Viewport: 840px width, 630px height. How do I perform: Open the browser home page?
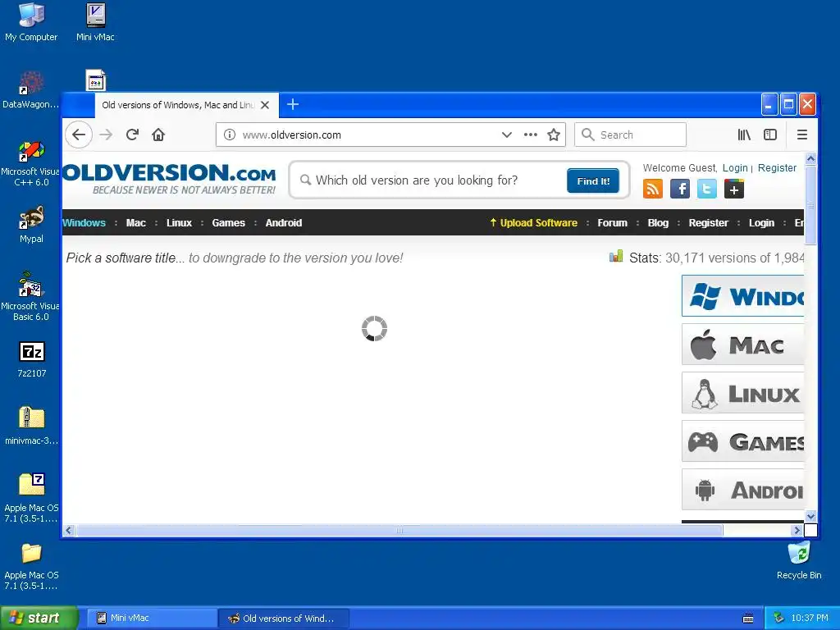pyautogui.click(x=158, y=135)
